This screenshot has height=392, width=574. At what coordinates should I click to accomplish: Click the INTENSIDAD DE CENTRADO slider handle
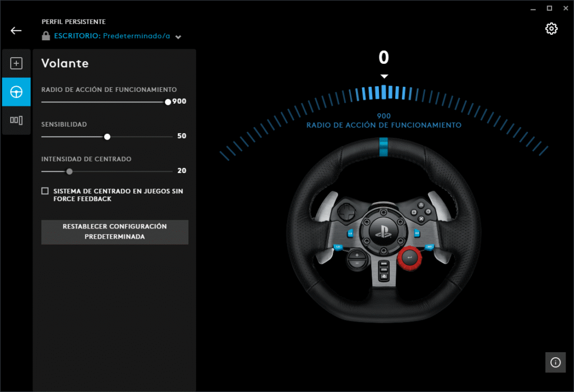(69, 171)
